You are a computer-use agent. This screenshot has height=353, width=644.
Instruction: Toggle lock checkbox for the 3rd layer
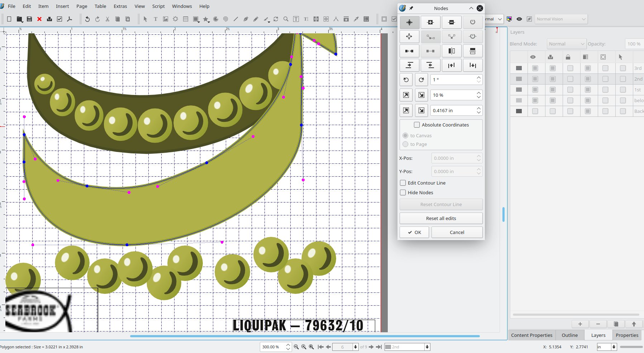coord(570,68)
